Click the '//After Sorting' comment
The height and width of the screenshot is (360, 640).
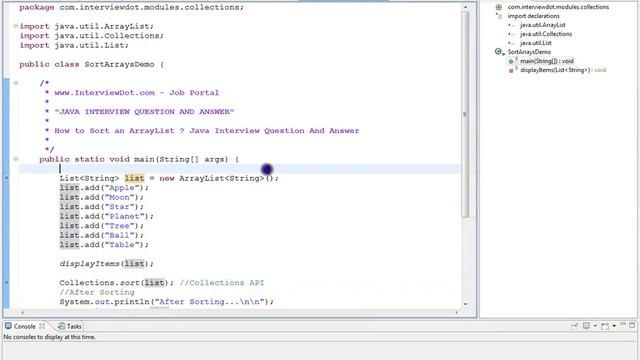point(97,292)
